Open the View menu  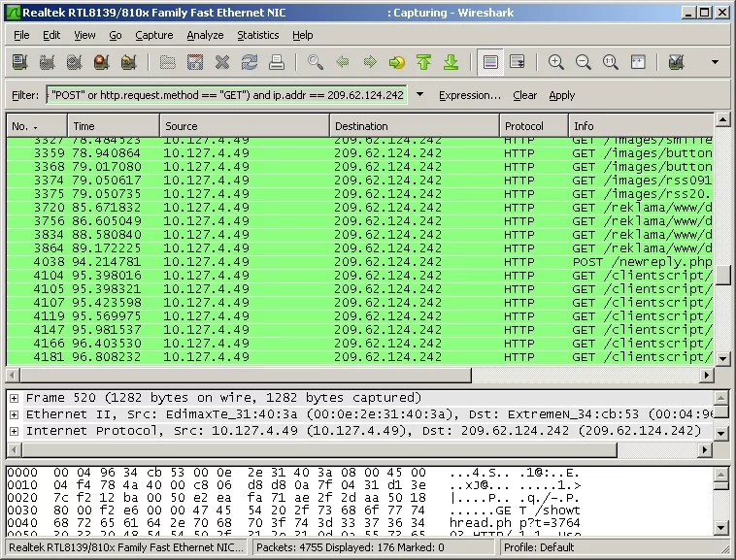(x=84, y=35)
